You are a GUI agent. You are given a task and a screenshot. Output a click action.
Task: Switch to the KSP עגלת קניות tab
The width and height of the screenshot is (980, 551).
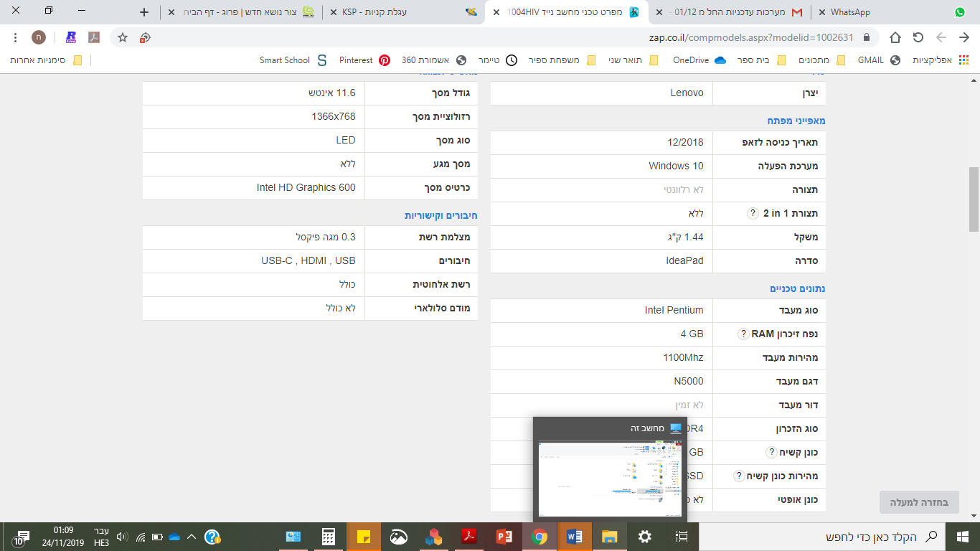[x=403, y=12]
